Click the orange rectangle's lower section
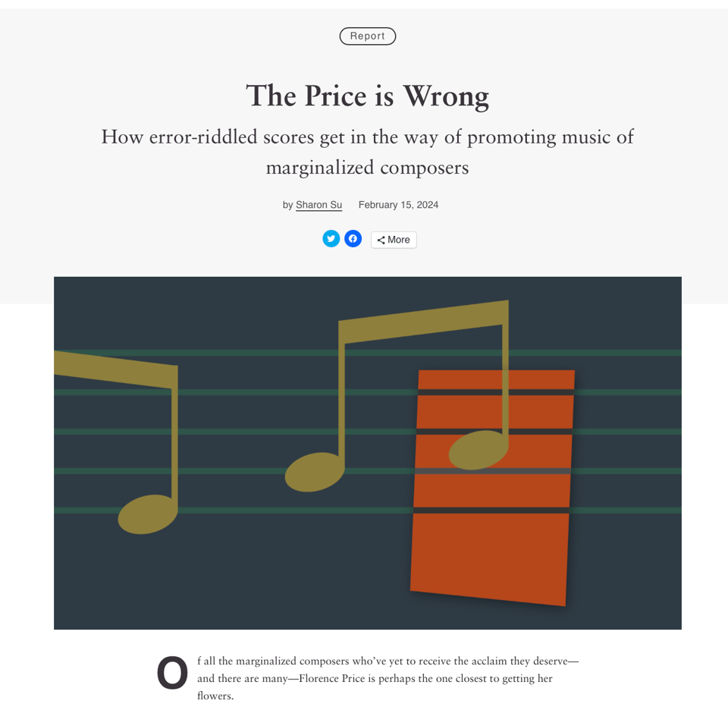Screen dimensions: 728x707 tap(490, 558)
